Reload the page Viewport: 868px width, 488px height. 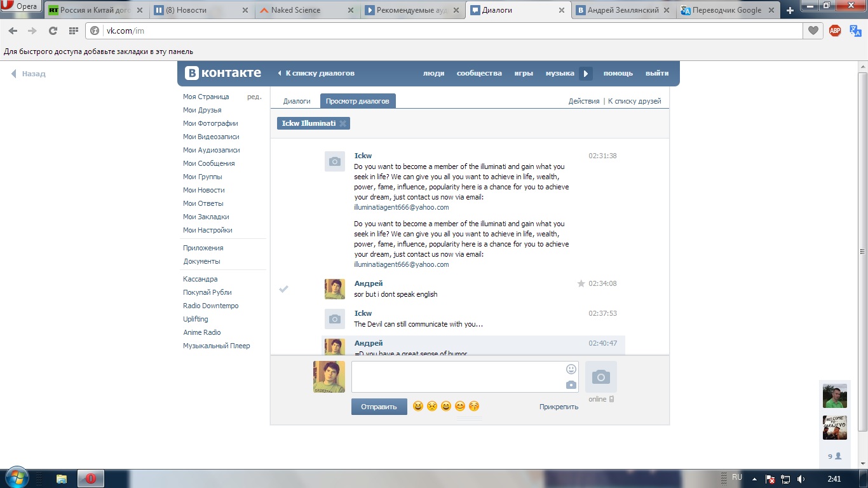pyautogui.click(x=53, y=30)
